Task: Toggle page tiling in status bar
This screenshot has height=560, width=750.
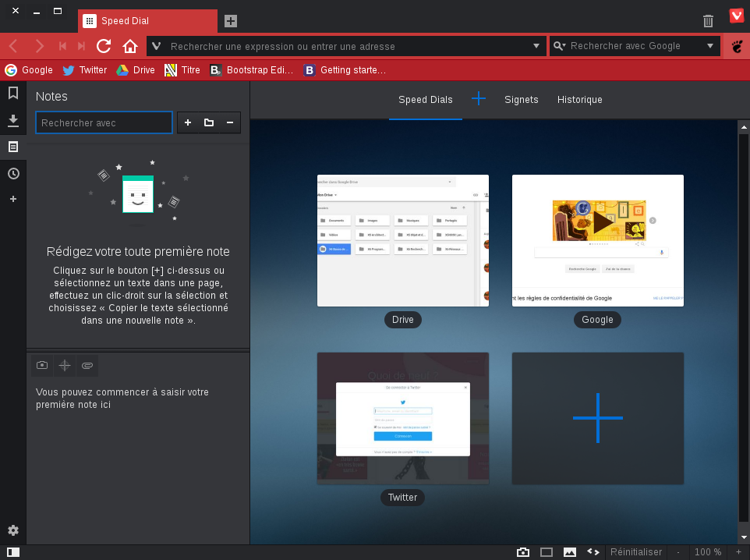Action: (547, 552)
